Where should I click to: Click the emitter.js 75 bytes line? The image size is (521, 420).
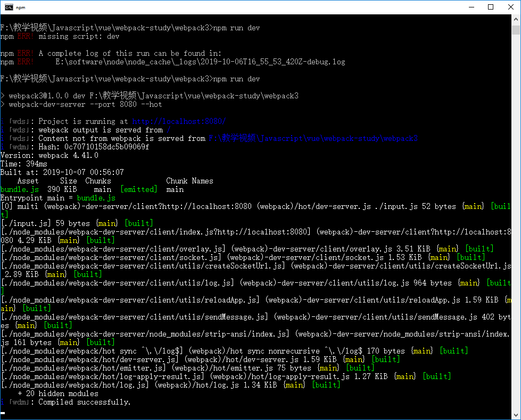click(188, 368)
